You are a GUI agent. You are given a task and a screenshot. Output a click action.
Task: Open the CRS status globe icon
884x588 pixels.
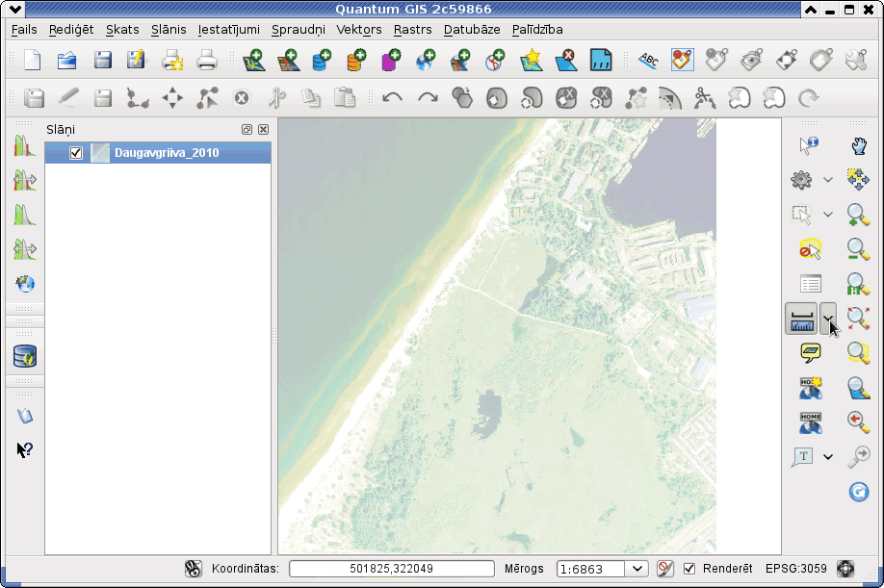click(845, 569)
